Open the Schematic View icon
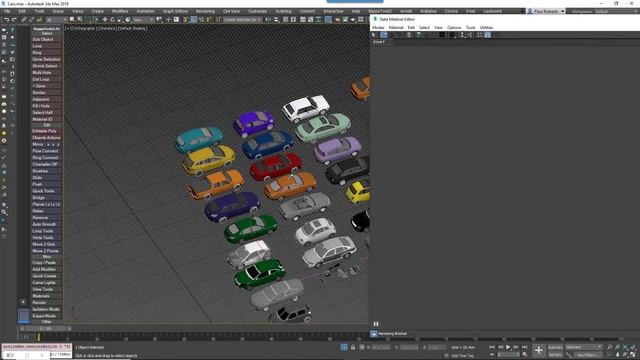The width and height of the screenshot is (640, 360). click(x=318, y=20)
